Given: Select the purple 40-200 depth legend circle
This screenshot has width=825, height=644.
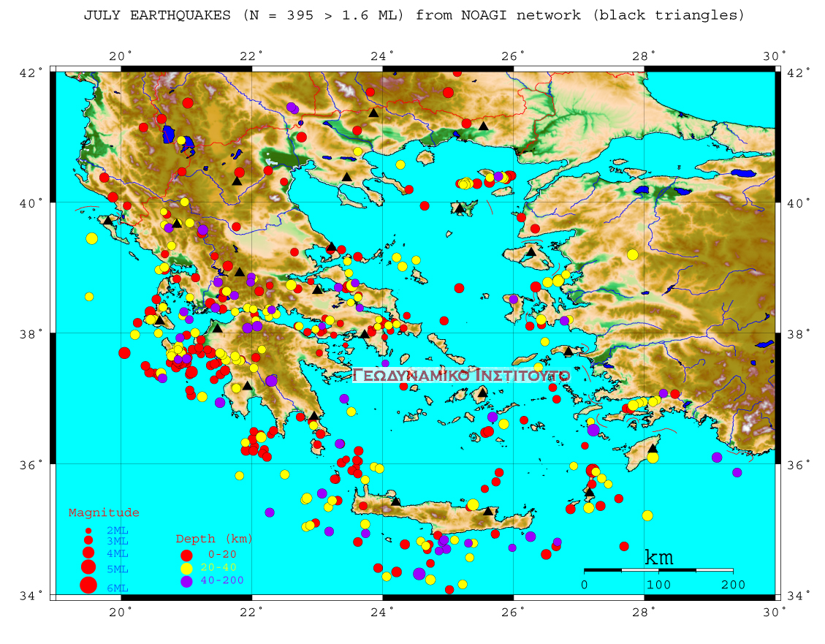Looking at the screenshot, I should (x=186, y=581).
